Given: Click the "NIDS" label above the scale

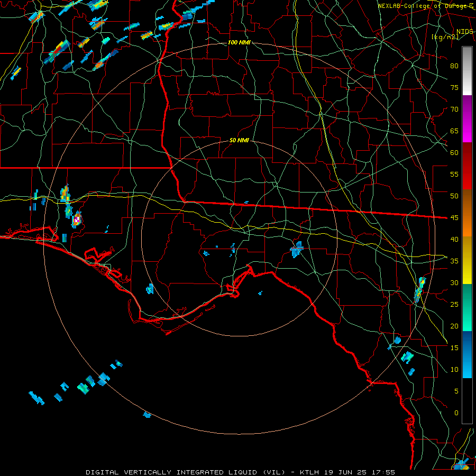Looking at the screenshot, I should pos(464,32).
